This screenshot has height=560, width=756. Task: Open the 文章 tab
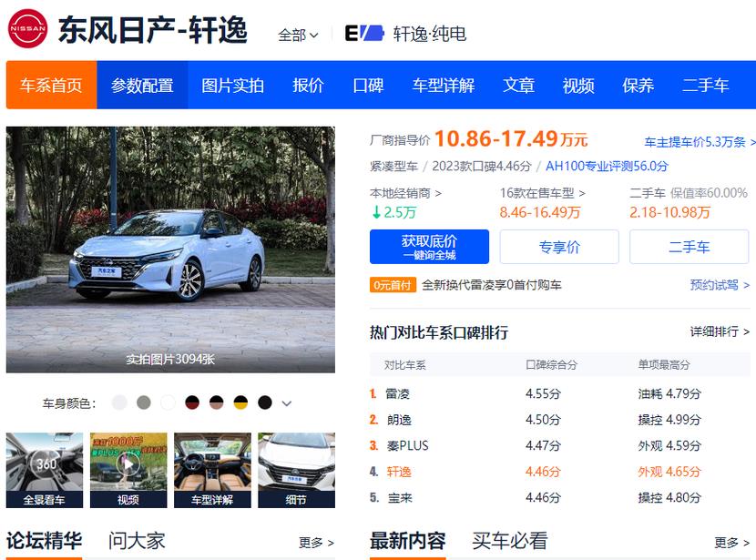pos(519,86)
